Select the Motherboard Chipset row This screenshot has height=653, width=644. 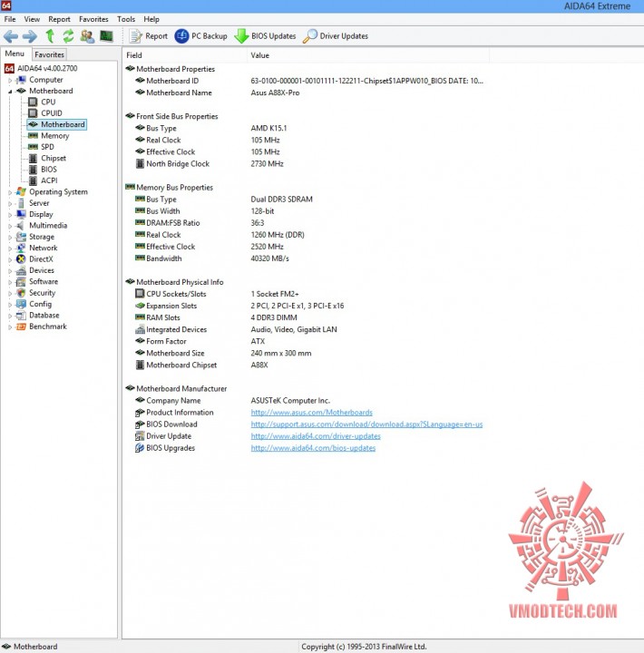click(x=307, y=365)
